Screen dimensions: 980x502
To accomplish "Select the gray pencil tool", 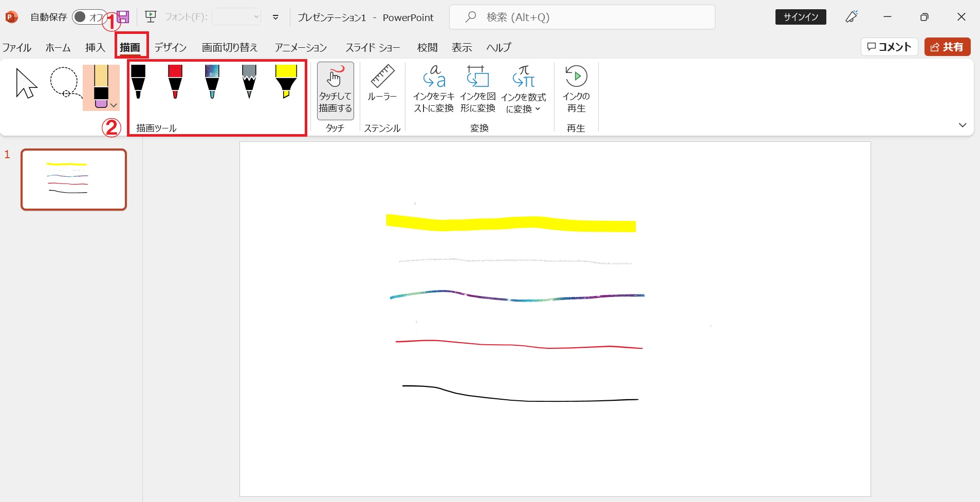I will click(249, 81).
